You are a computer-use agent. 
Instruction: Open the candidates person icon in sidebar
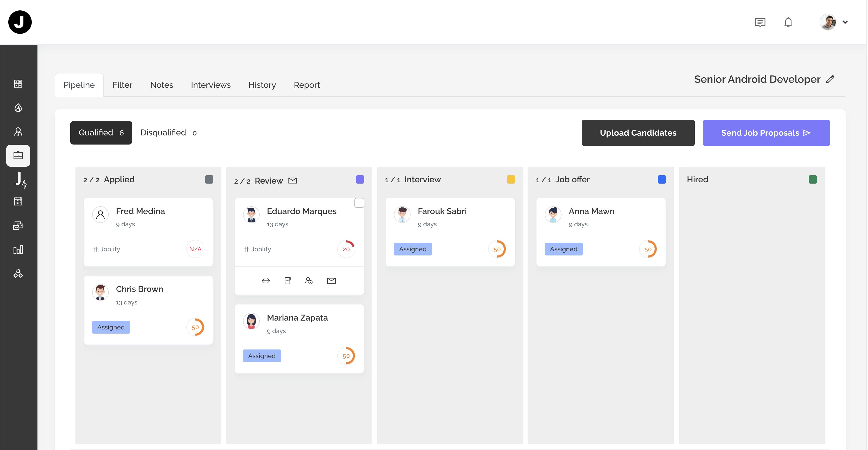coord(18,132)
